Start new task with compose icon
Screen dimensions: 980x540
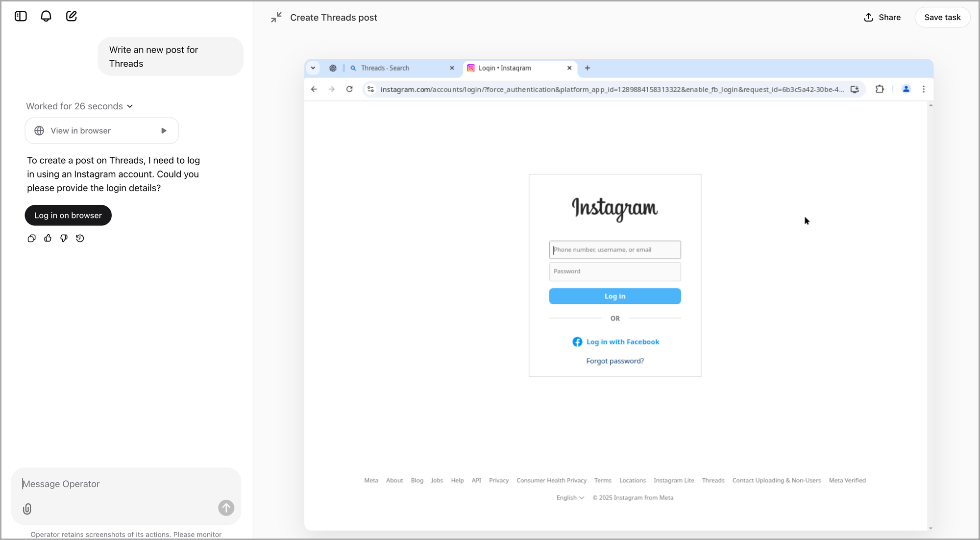point(72,16)
